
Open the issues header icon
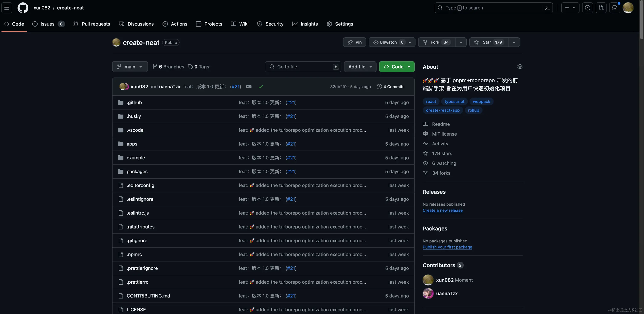[588, 8]
